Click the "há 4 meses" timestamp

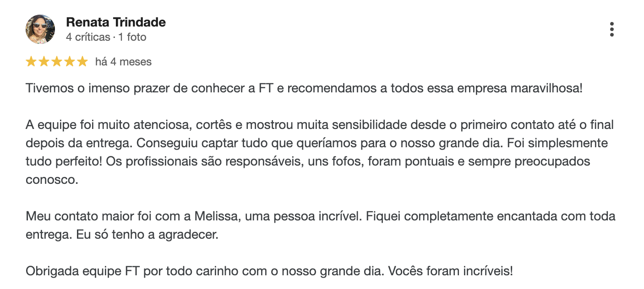123,62
